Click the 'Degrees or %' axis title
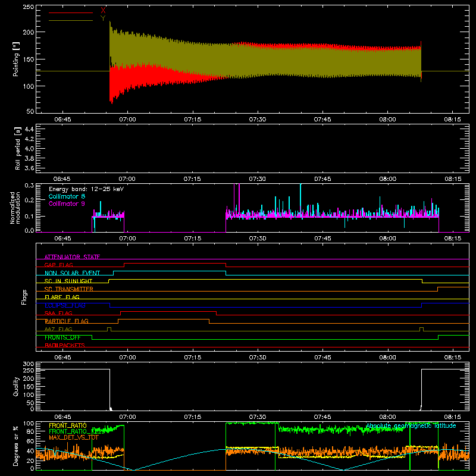 click(16, 446)
